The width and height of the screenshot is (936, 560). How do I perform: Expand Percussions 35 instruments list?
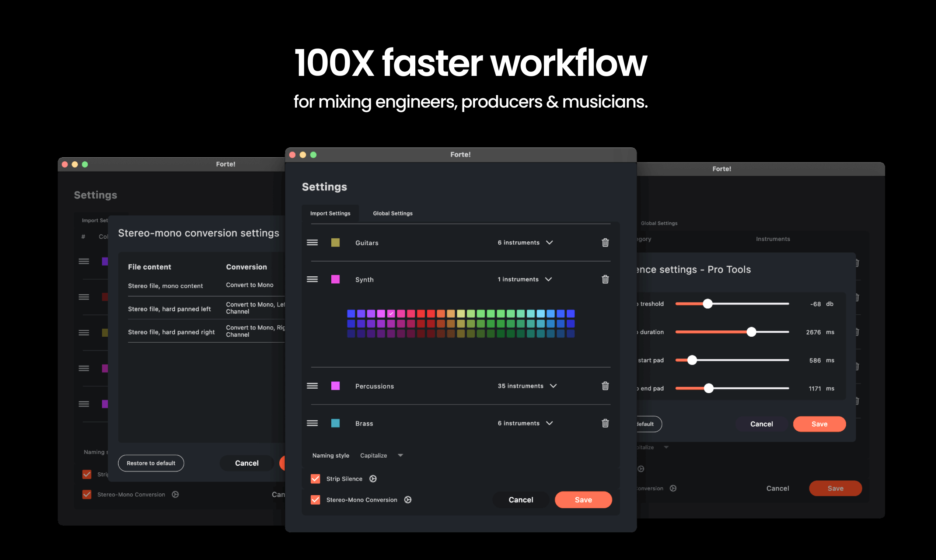click(553, 386)
